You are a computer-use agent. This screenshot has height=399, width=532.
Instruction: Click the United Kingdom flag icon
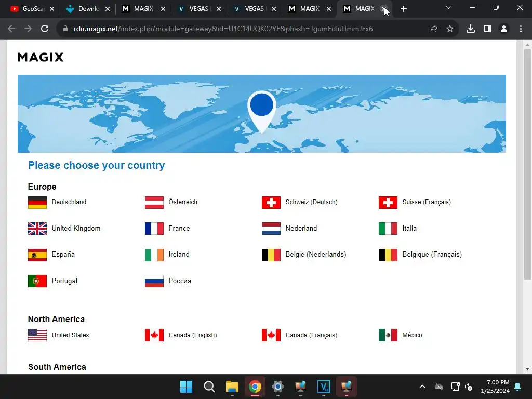37,229
